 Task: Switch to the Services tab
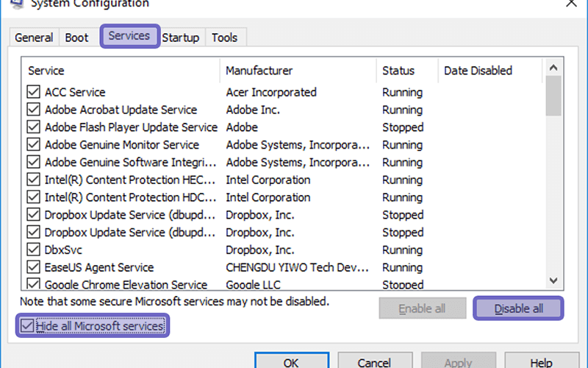coord(129,36)
